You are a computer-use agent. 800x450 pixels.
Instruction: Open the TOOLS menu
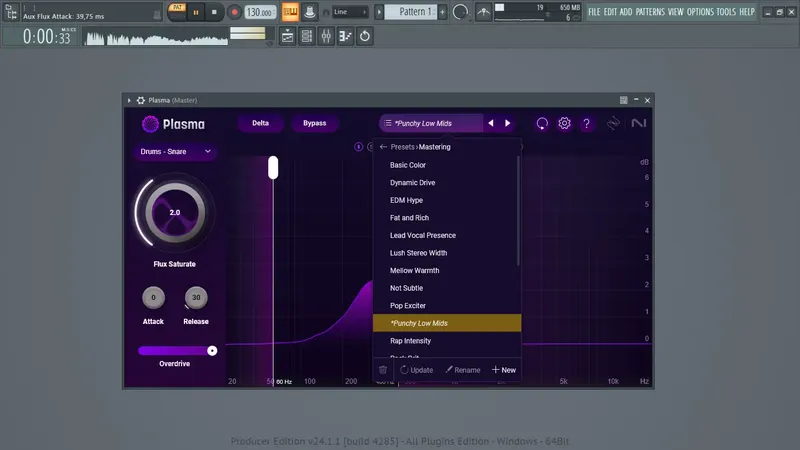726,12
